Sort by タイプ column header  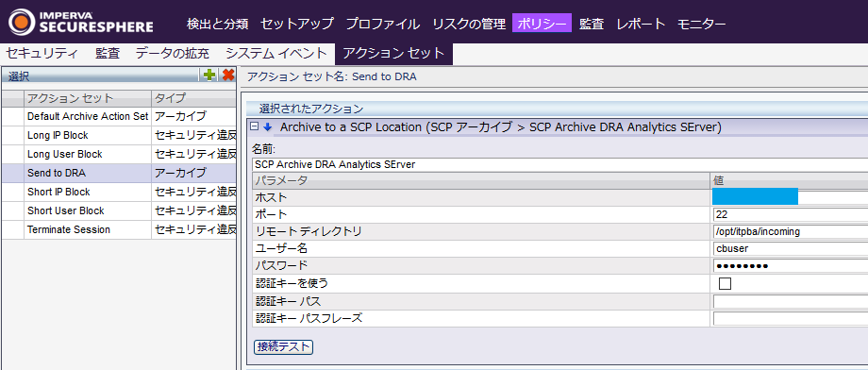pyautogui.click(x=193, y=98)
